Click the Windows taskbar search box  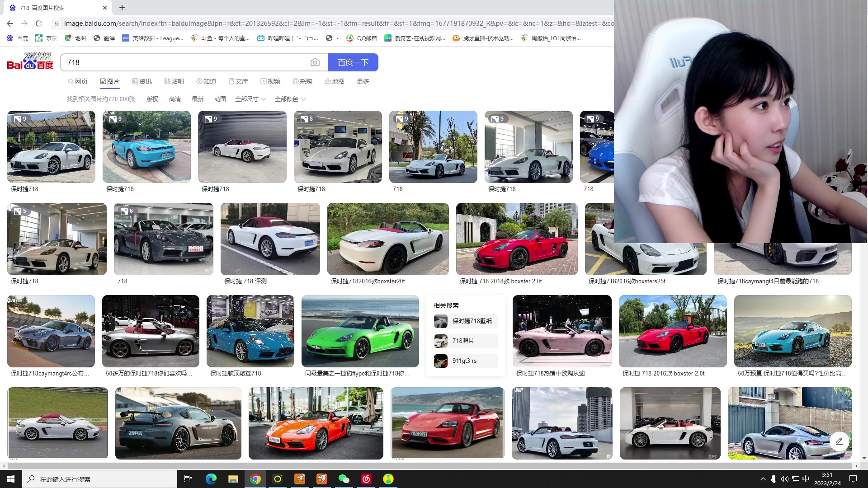point(99,479)
